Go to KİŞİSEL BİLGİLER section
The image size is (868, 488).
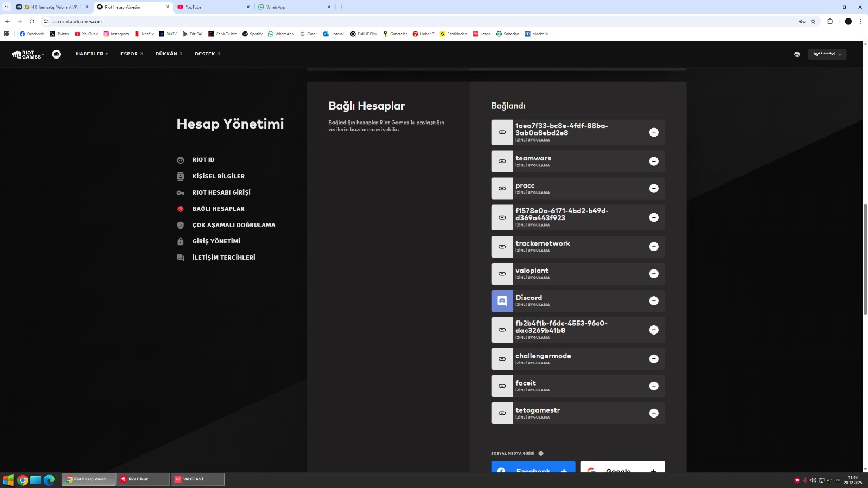pos(218,176)
